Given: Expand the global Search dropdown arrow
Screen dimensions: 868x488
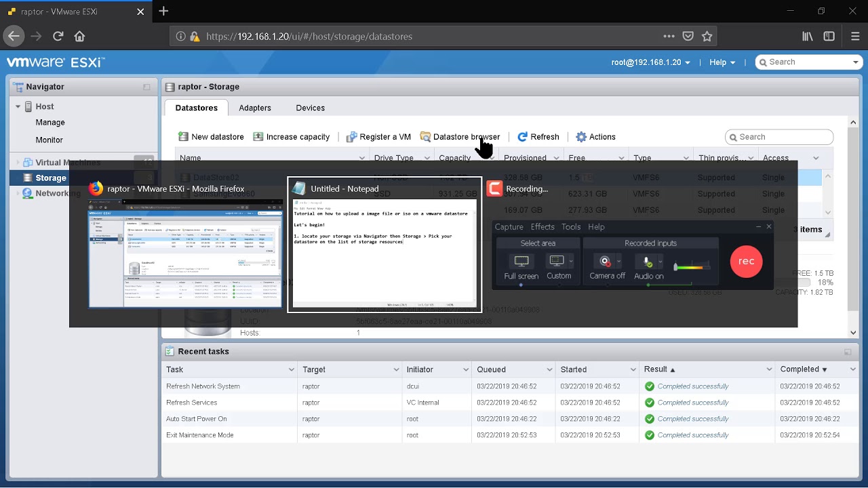Looking at the screenshot, I should 856,62.
